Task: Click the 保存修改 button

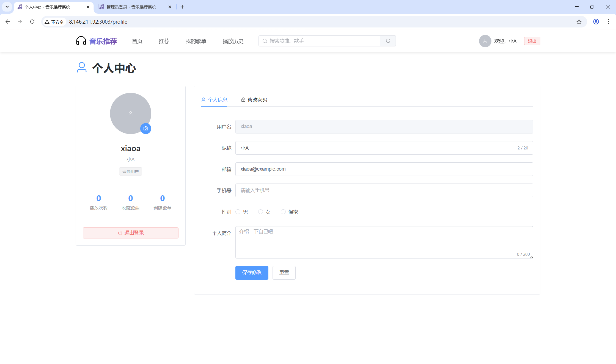Action: coord(252,273)
